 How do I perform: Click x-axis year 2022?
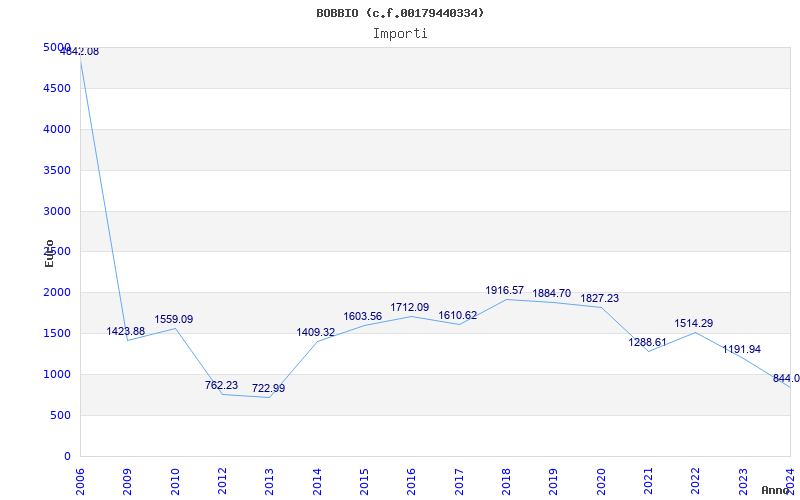(x=696, y=483)
